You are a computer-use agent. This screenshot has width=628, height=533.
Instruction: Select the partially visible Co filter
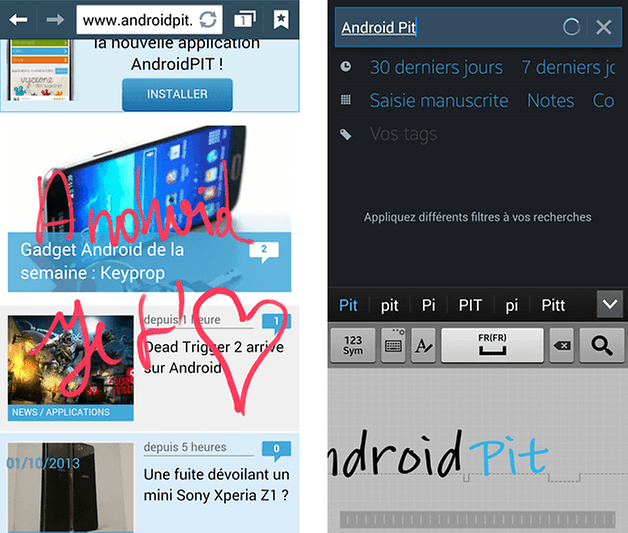[604, 101]
